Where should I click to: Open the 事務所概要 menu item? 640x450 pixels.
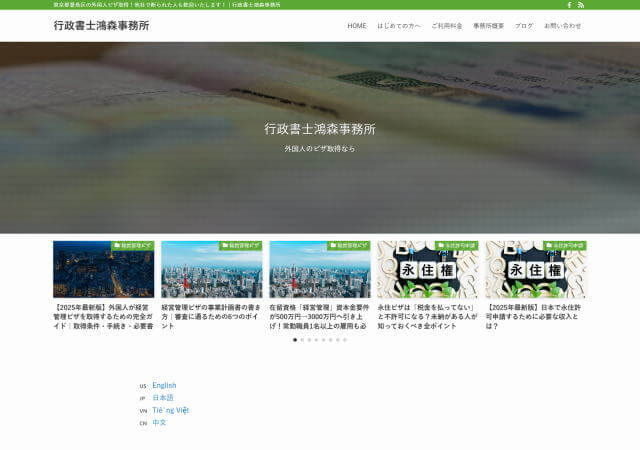489,26
